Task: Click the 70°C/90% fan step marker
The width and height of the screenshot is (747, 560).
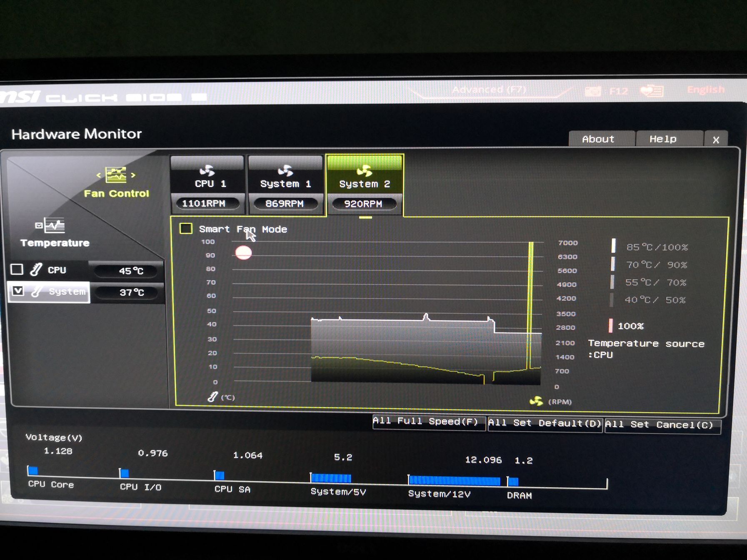Action: point(613,264)
